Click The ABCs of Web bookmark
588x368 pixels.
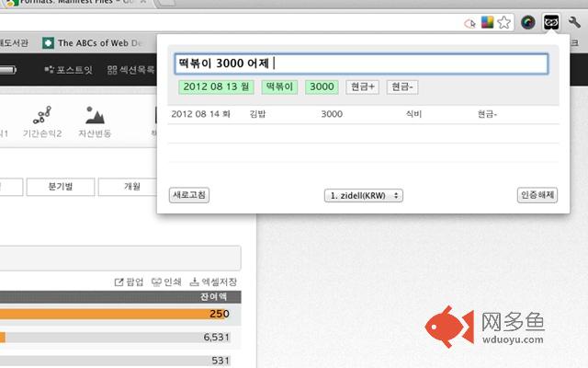click(x=93, y=43)
